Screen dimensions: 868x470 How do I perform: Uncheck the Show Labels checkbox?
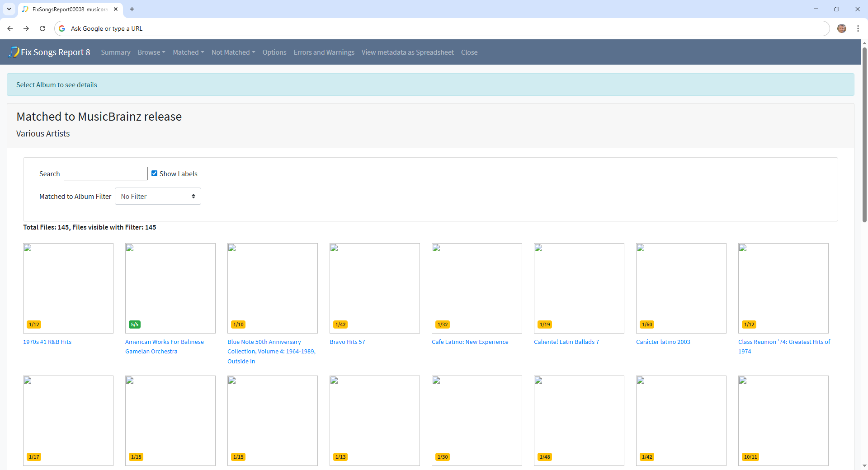[x=155, y=174]
